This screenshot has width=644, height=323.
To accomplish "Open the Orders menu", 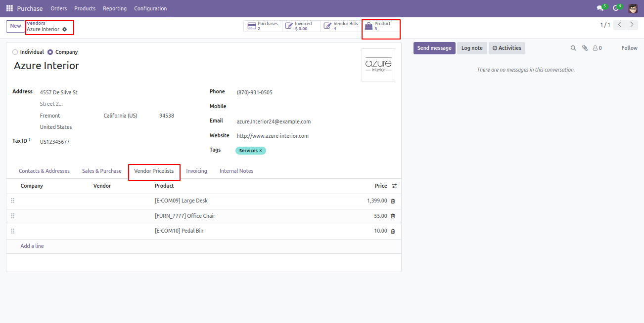I will (59, 8).
